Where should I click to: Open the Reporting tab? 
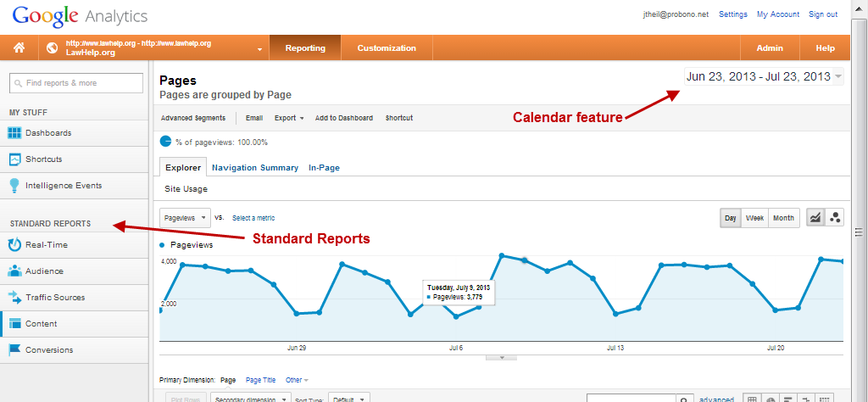click(305, 48)
